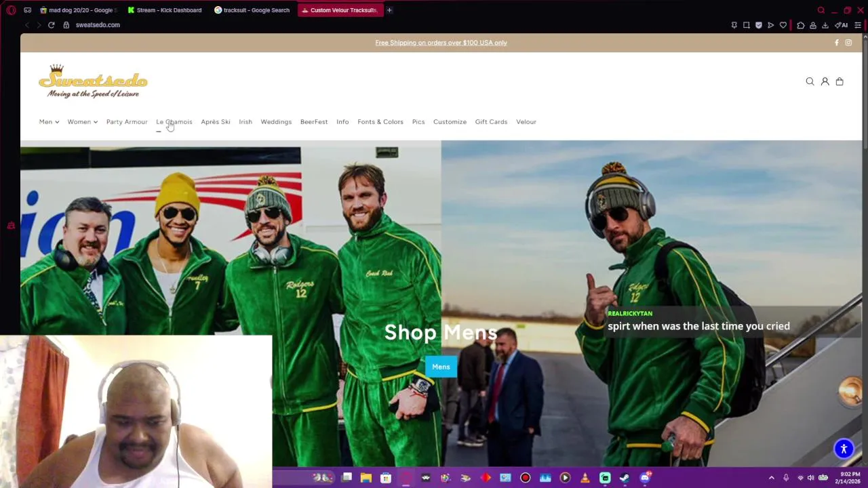Open the site lock information icon
Viewport: 868px width, 488px height.
[x=66, y=25]
